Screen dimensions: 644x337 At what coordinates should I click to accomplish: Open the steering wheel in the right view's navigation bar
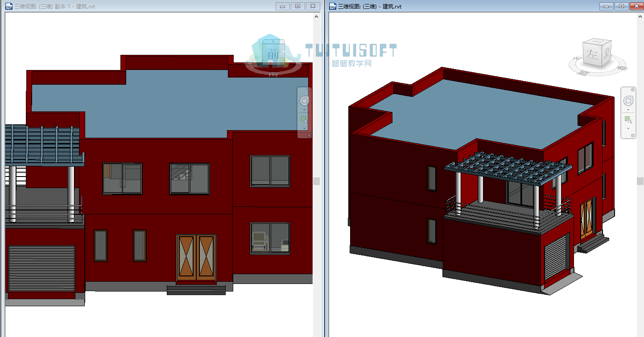pyautogui.click(x=628, y=100)
